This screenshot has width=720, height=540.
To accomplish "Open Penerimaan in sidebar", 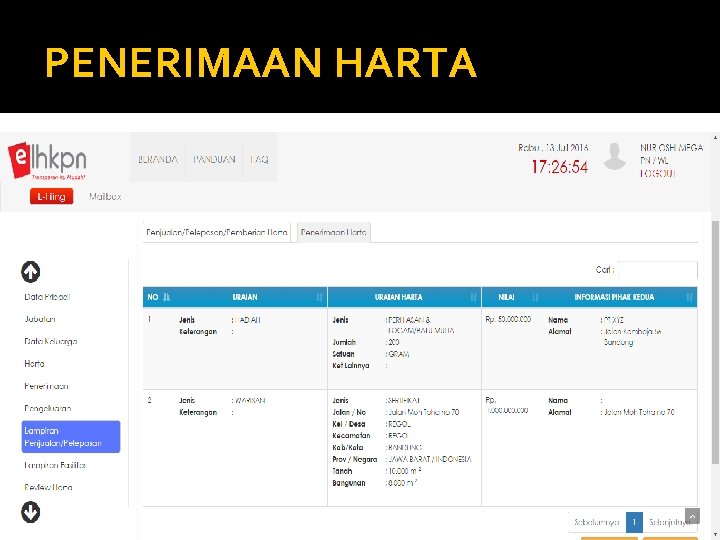I will pos(46,386).
